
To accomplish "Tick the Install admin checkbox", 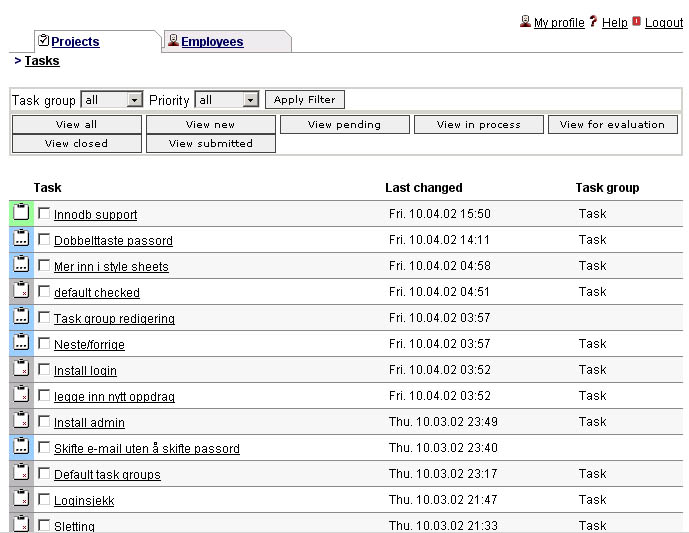I will pos(44,421).
